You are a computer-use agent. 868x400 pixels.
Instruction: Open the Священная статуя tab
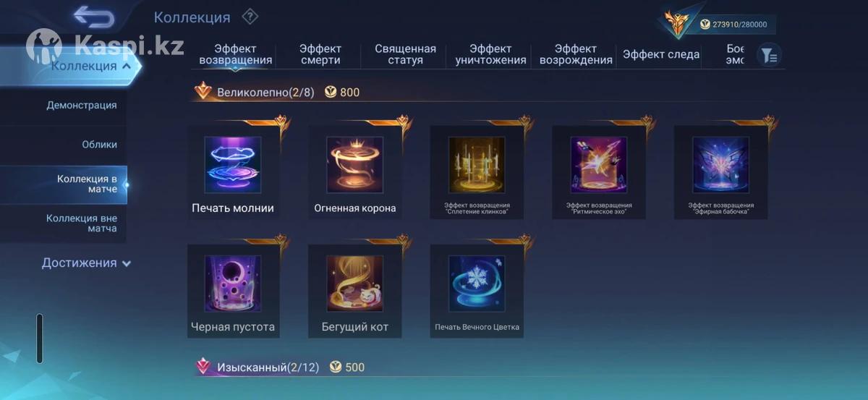405,54
